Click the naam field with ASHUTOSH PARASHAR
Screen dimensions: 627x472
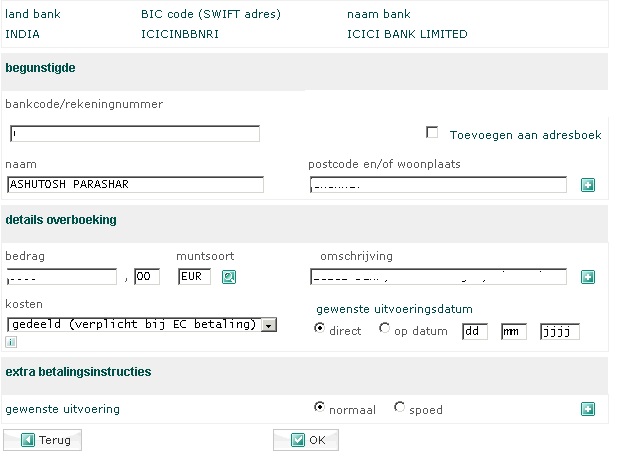(135, 184)
